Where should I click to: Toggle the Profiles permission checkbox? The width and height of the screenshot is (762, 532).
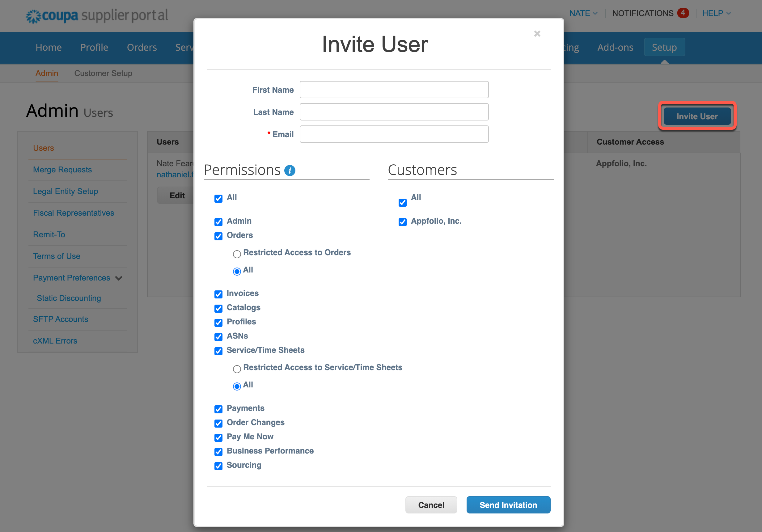[218, 323]
